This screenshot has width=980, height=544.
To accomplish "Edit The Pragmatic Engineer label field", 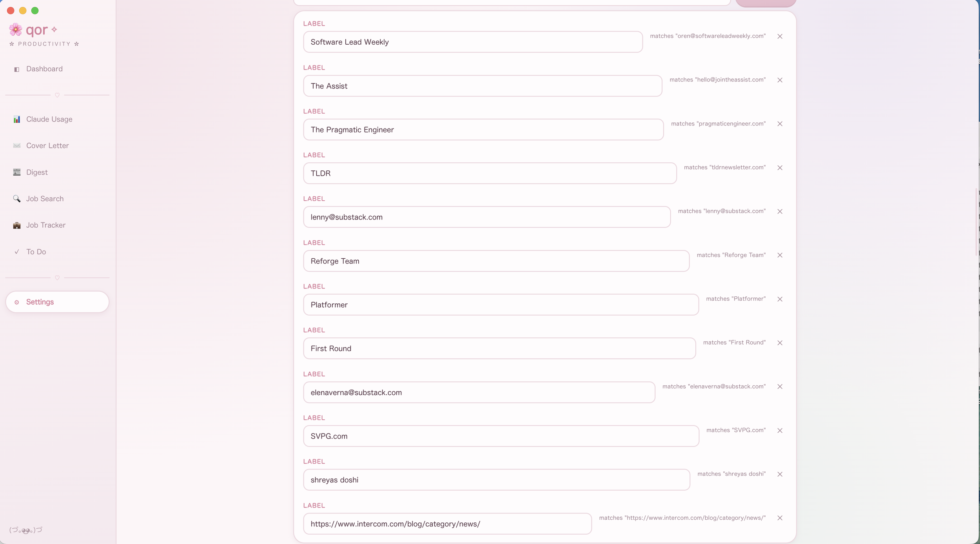I will point(483,130).
